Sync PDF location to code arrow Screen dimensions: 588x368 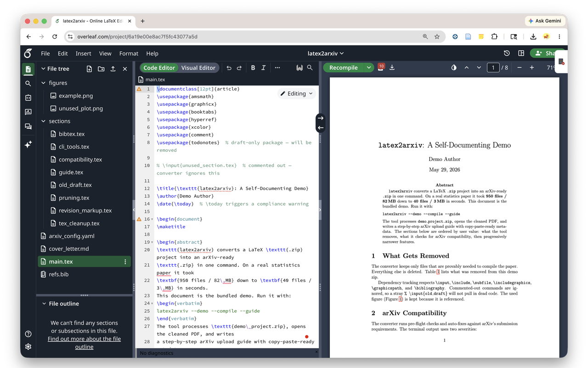tap(321, 128)
